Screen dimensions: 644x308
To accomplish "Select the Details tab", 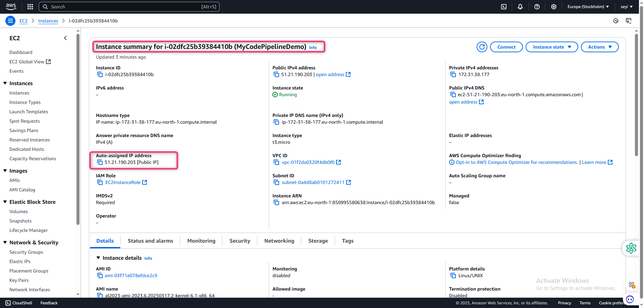I will pyautogui.click(x=105, y=241).
